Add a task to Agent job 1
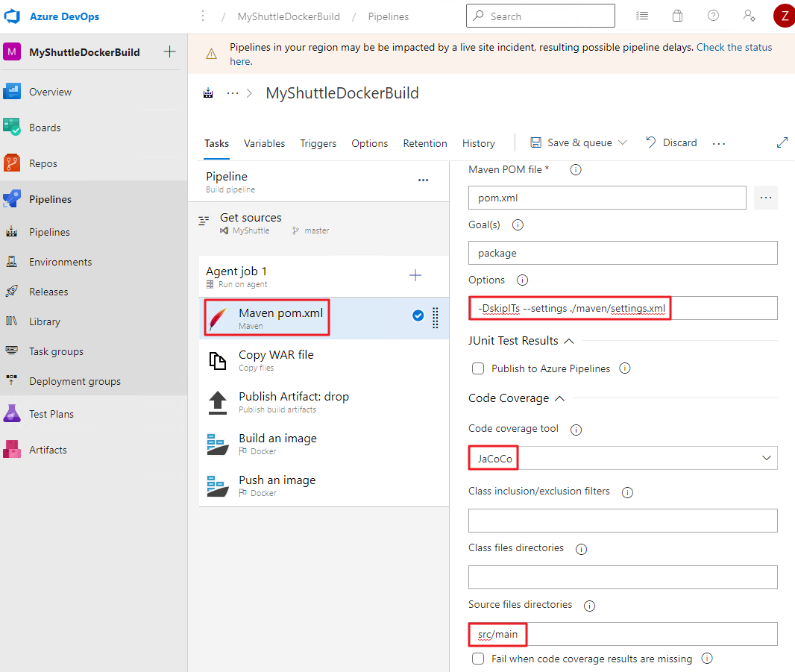Viewport: 795px width, 672px height. coord(415,275)
